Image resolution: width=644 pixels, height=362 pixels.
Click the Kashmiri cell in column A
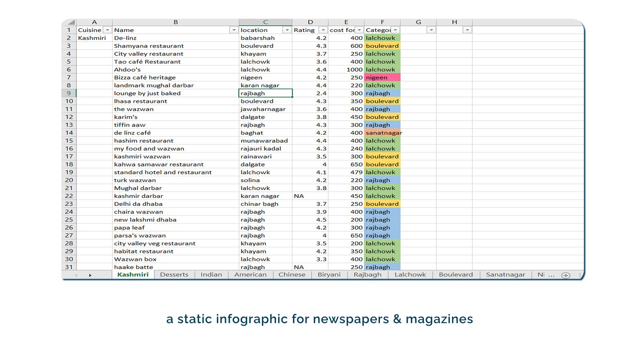[x=94, y=38]
